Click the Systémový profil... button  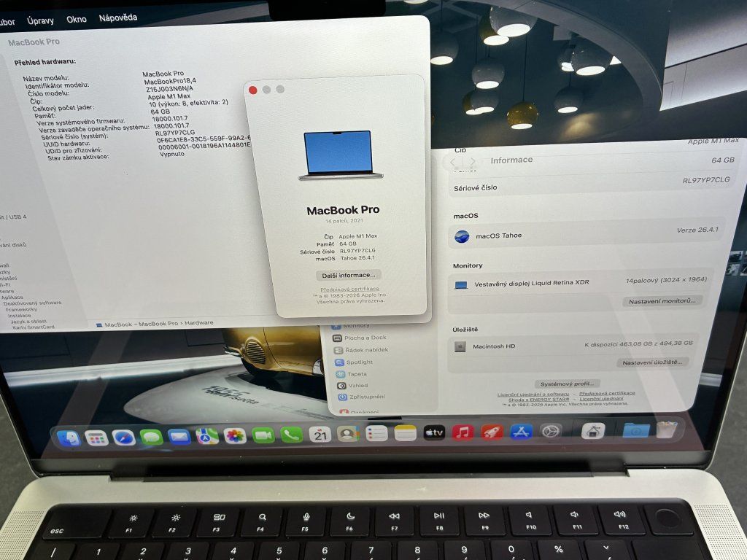567,384
